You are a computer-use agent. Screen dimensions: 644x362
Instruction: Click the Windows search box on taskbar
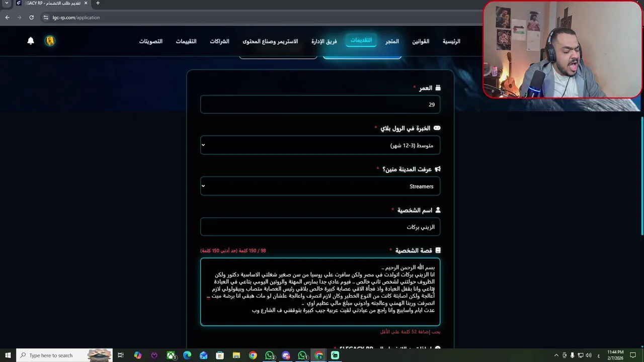64,355
